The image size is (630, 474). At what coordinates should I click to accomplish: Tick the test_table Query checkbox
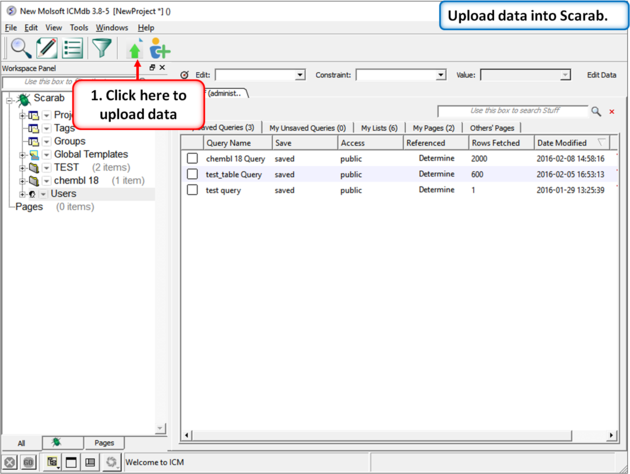tap(193, 174)
